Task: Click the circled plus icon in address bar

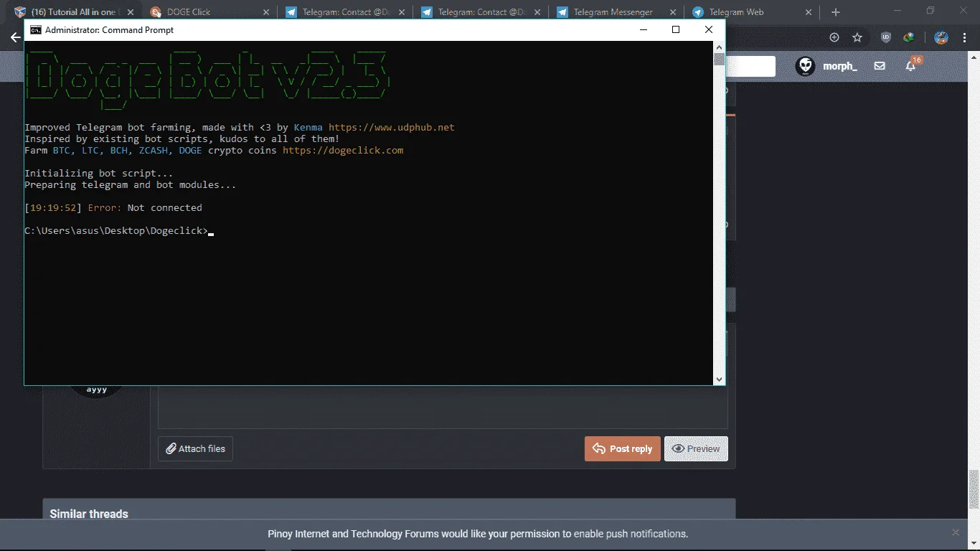Action: pos(834,37)
